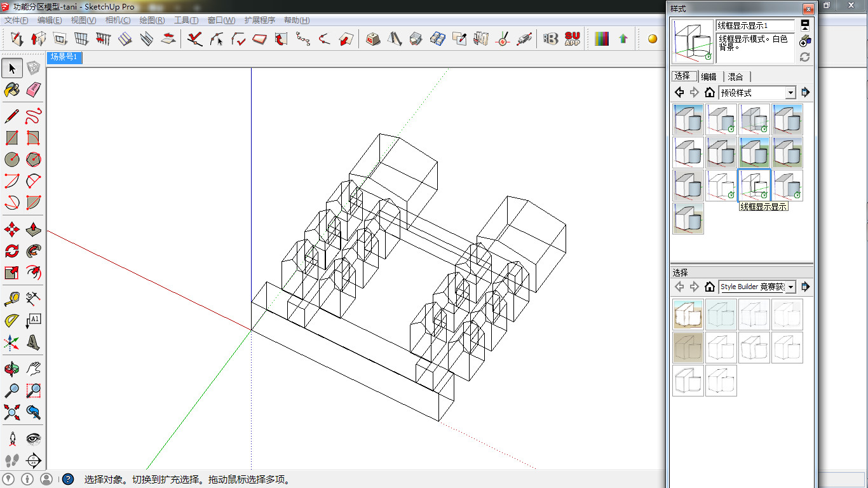This screenshot has width=868, height=488.
Task: Select the Offset tool
Action: click(x=34, y=273)
